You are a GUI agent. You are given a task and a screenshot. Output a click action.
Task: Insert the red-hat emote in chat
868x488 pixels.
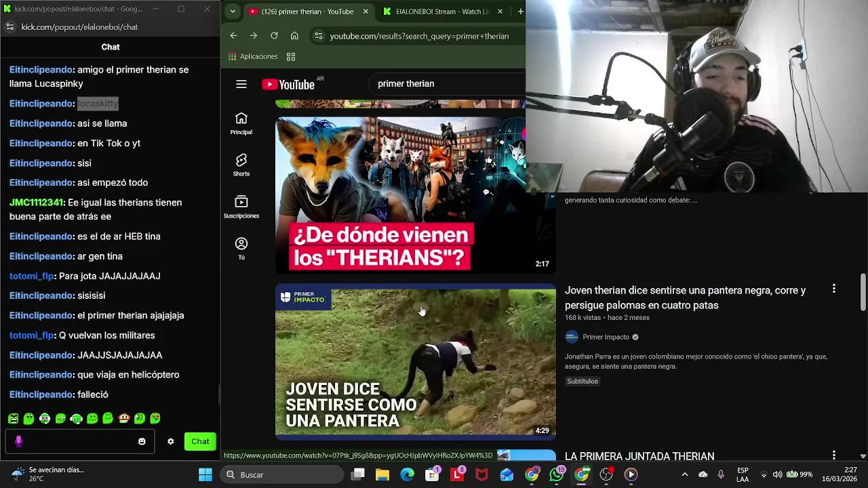pos(123,419)
